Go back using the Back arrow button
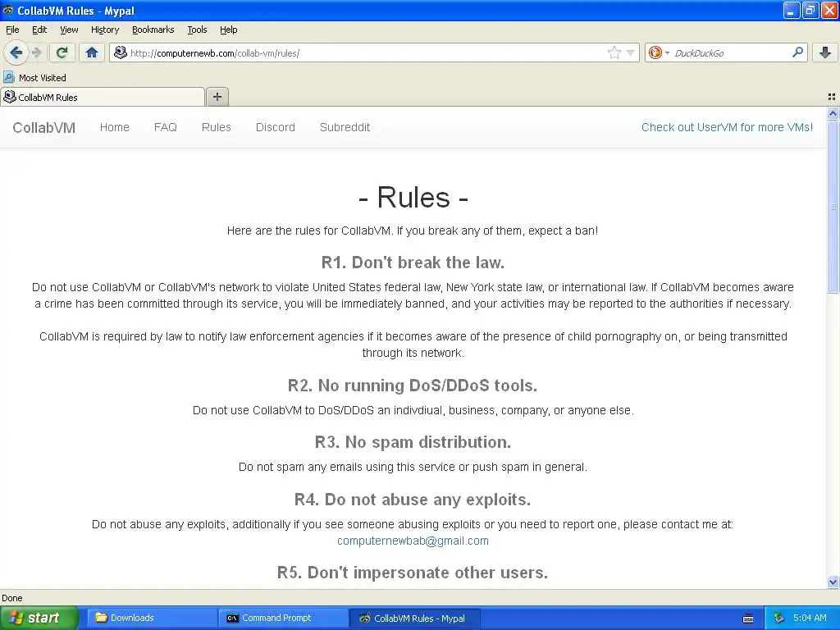 (16, 52)
